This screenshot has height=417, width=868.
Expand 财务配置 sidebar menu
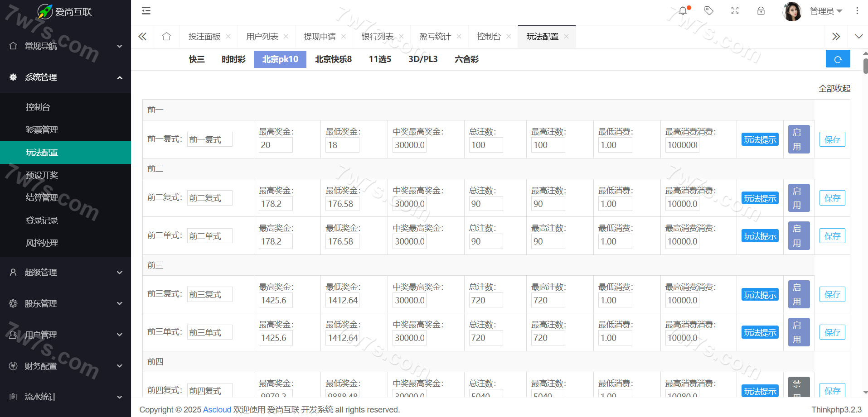click(65, 366)
